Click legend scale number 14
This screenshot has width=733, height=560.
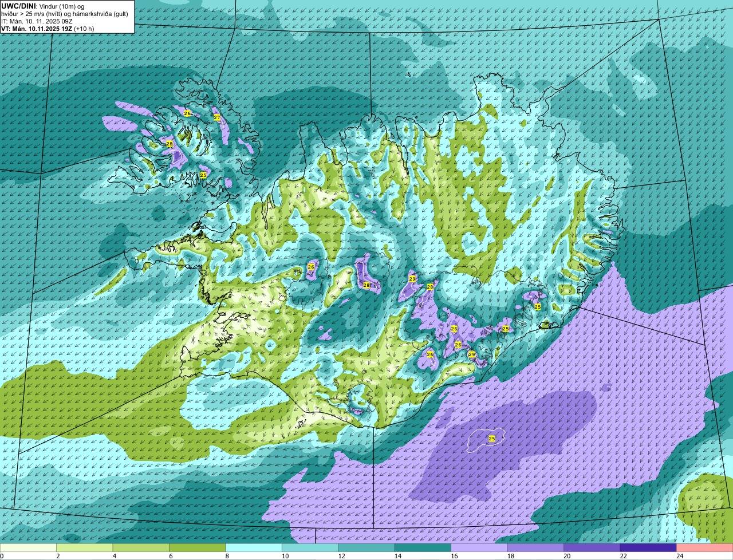(397, 555)
